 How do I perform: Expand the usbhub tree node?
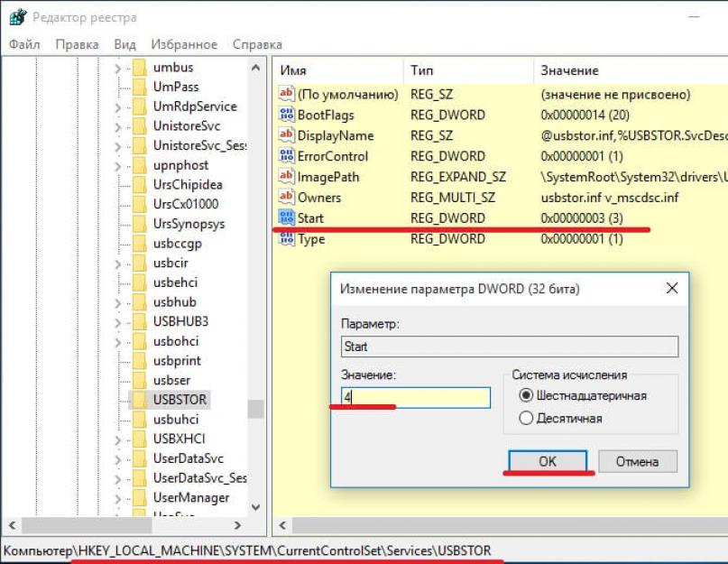tap(118, 303)
